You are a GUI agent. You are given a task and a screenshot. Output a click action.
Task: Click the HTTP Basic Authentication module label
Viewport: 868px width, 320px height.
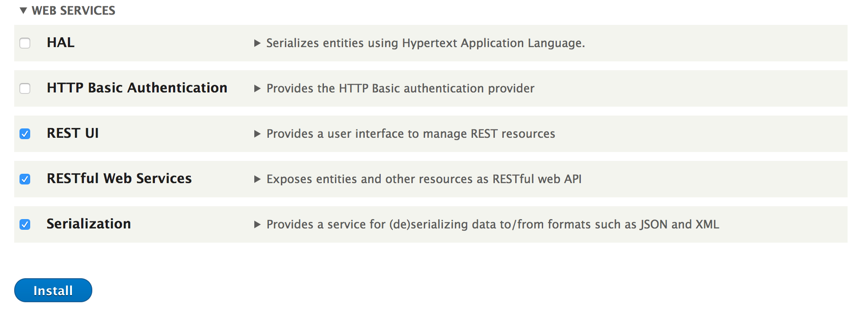137,88
